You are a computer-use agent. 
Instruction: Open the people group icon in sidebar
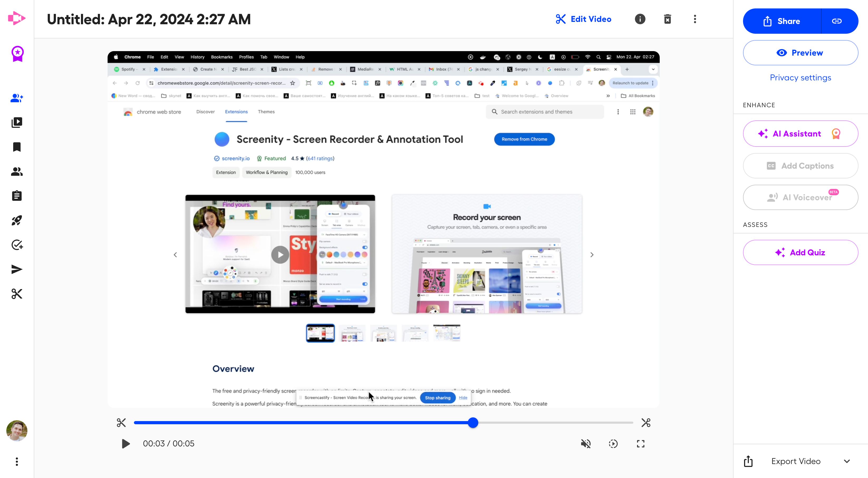coord(17,172)
